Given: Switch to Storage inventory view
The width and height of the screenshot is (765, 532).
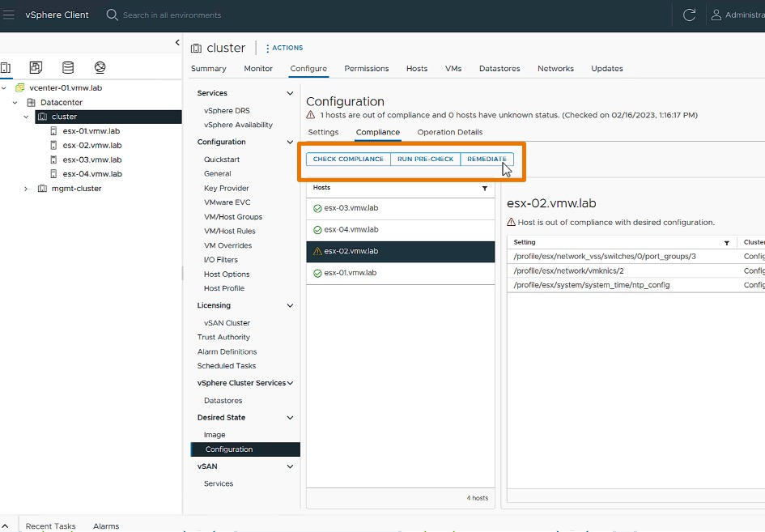Looking at the screenshot, I should point(68,68).
